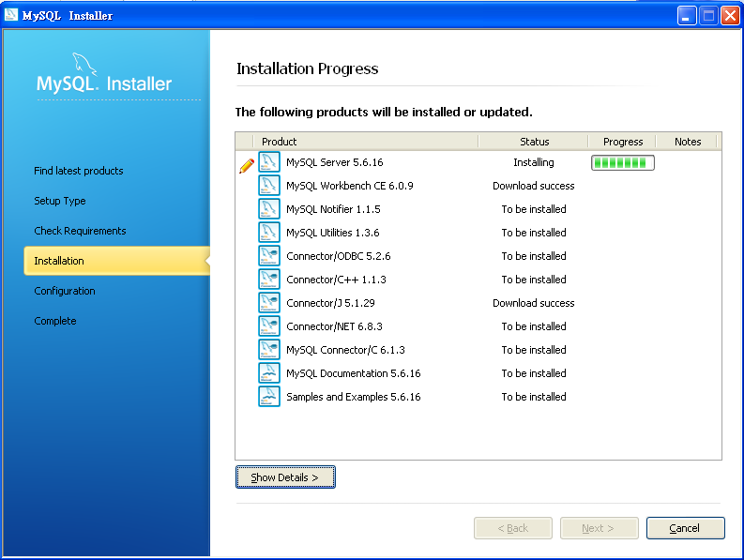
Task: Click the Progress column header
Action: coord(623,142)
